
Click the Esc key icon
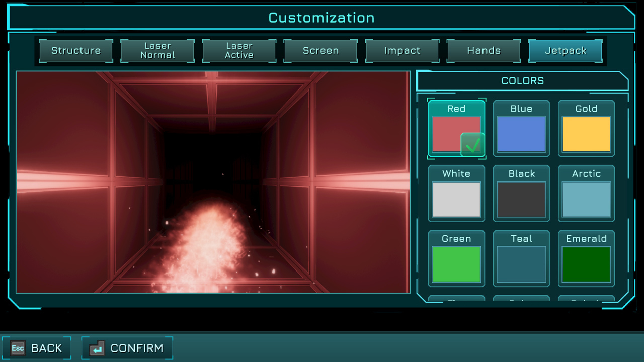18,348
